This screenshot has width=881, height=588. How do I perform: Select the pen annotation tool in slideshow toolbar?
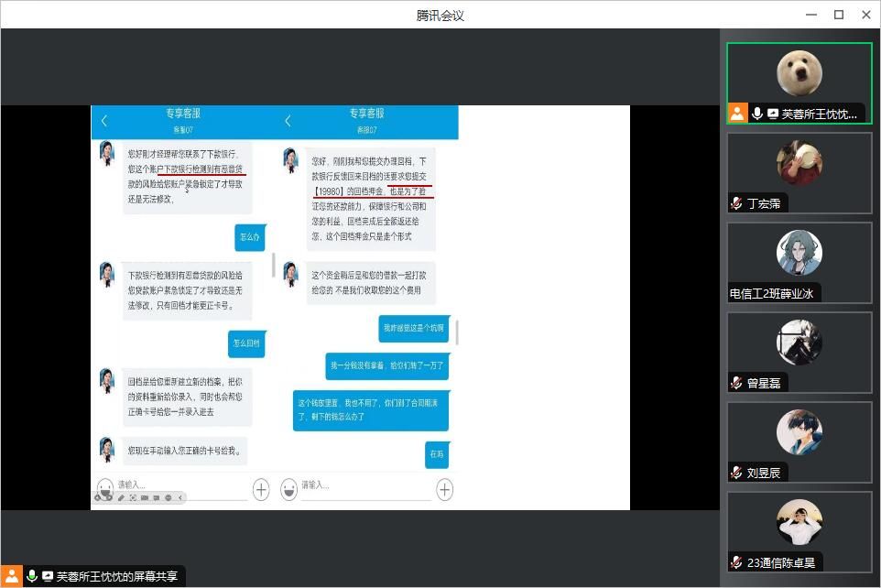coord(121,498)
